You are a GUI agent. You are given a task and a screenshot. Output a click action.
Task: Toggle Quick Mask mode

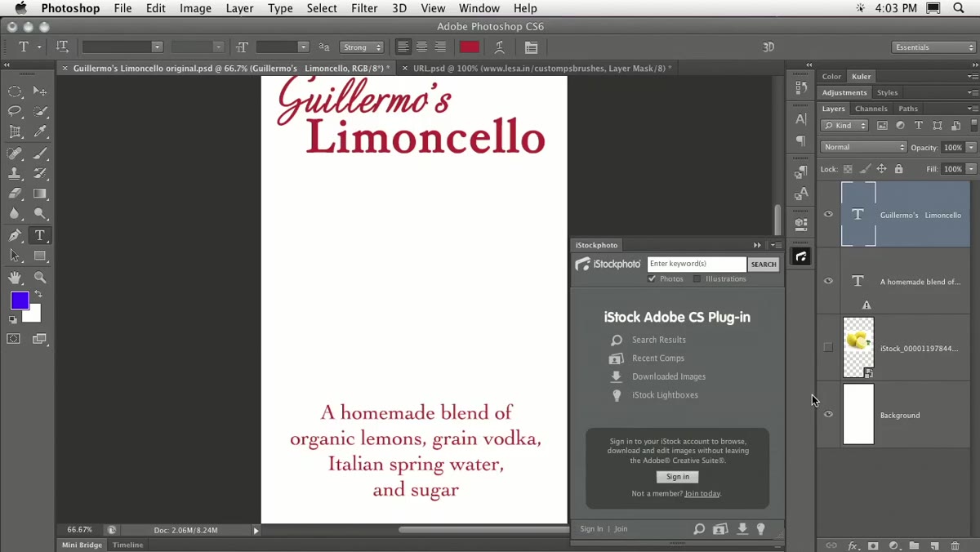click(14, 339)
